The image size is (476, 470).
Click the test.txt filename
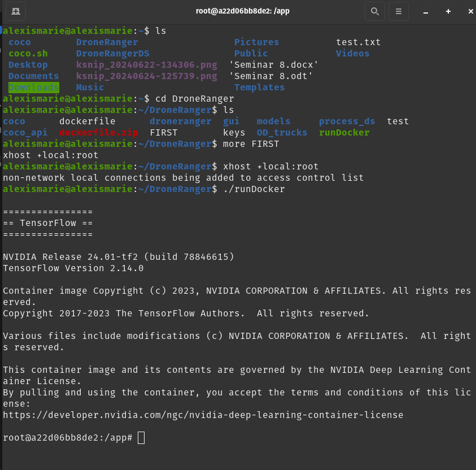(x=358, y=42)
